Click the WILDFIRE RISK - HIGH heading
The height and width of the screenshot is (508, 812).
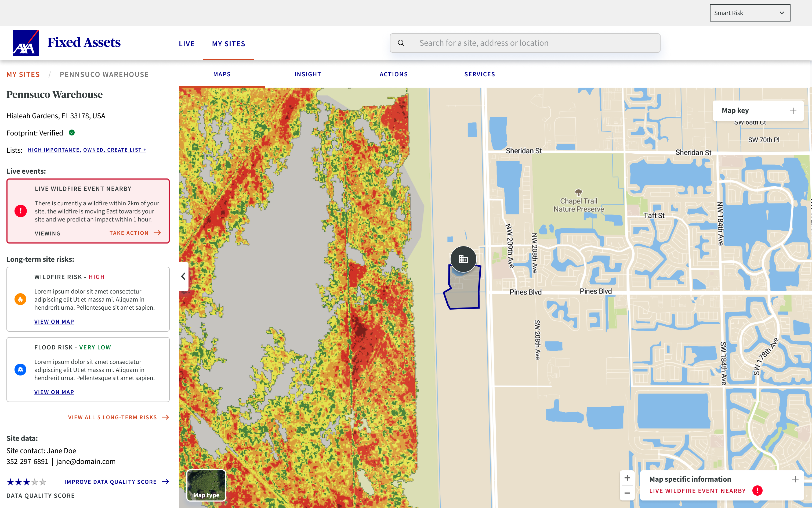pyautogui.click(x=70, y=277)
